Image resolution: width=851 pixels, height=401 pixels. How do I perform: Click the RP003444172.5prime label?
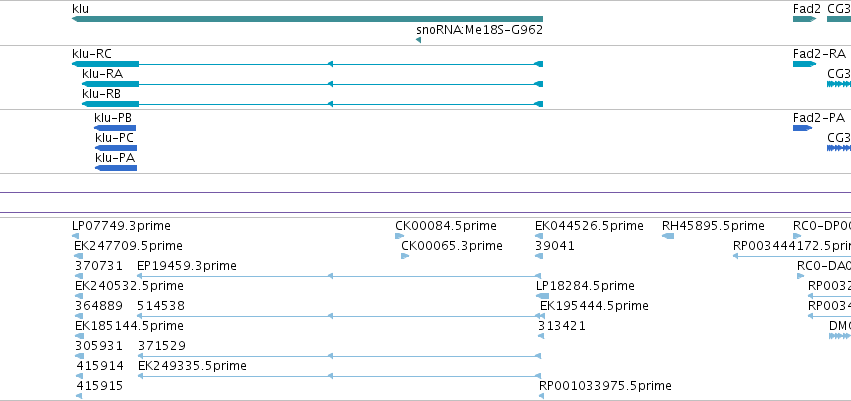pyautogui.click(x=792, y=246)
